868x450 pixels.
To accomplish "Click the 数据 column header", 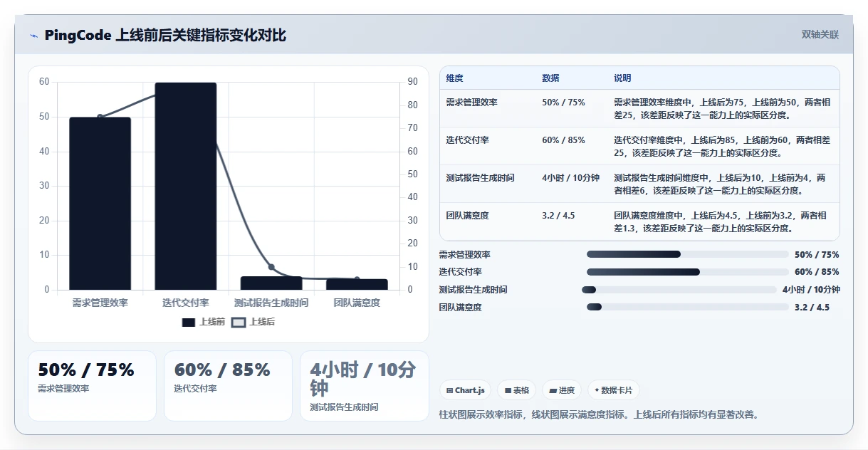I will click(550, 78).
